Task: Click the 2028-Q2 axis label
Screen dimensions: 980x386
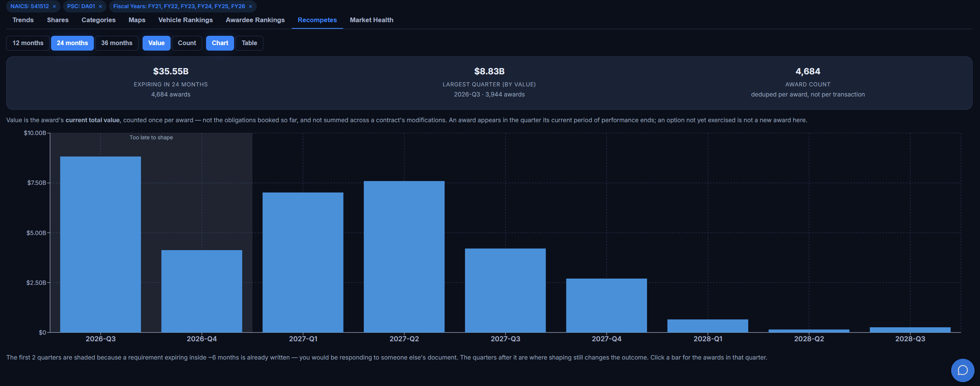Action: coord(809,339)
